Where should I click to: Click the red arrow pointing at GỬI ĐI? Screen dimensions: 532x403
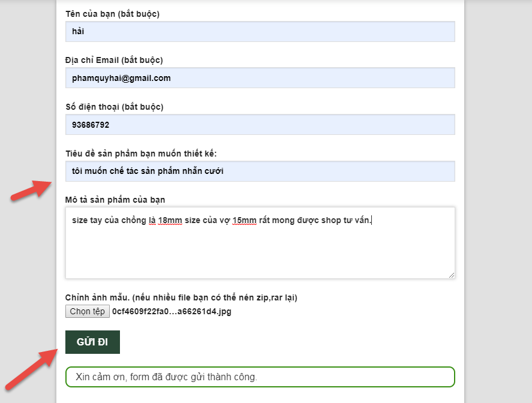click(x=32, y=369)
